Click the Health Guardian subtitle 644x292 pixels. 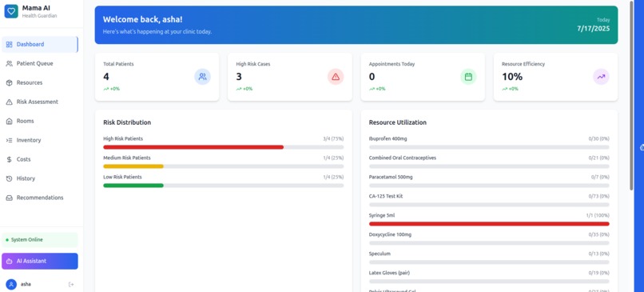pos(39,16)
